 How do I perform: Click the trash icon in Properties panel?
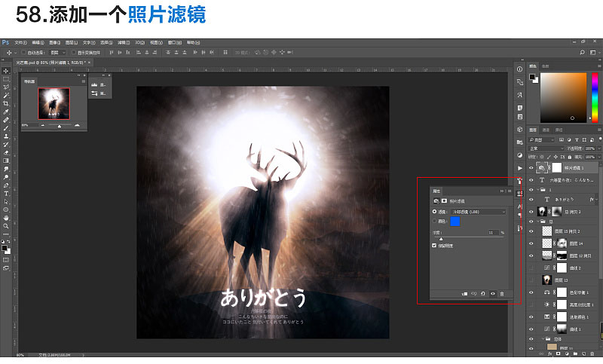tap(502, 294)
